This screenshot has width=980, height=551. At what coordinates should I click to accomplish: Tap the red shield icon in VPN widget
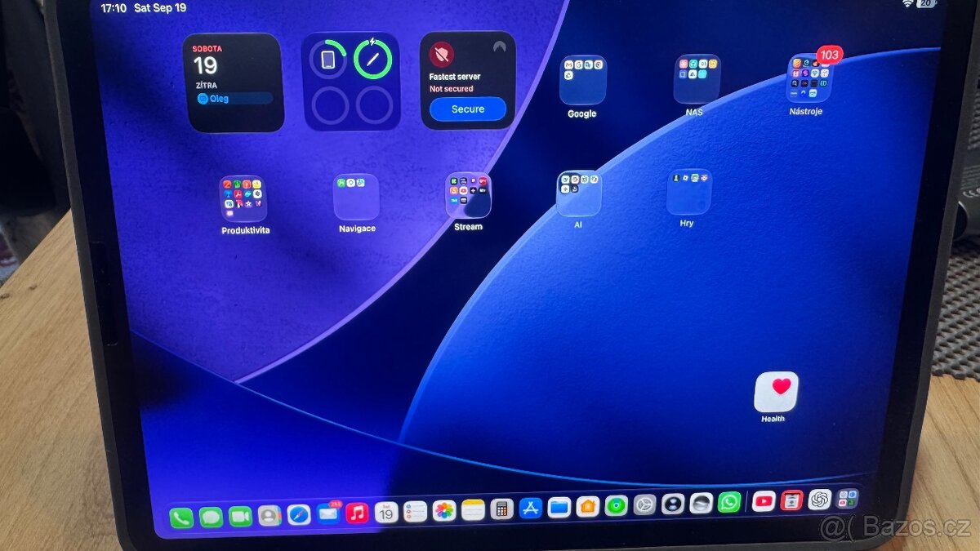[442, 55]
